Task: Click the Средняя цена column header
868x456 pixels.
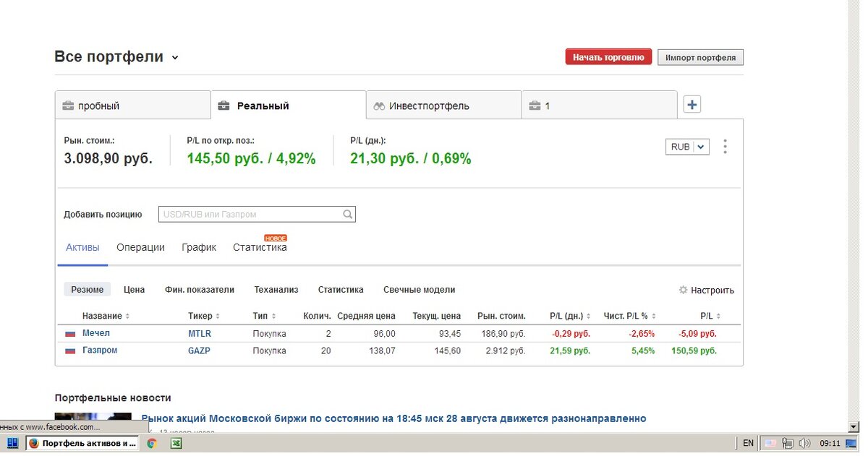Action: coord(366,316)
